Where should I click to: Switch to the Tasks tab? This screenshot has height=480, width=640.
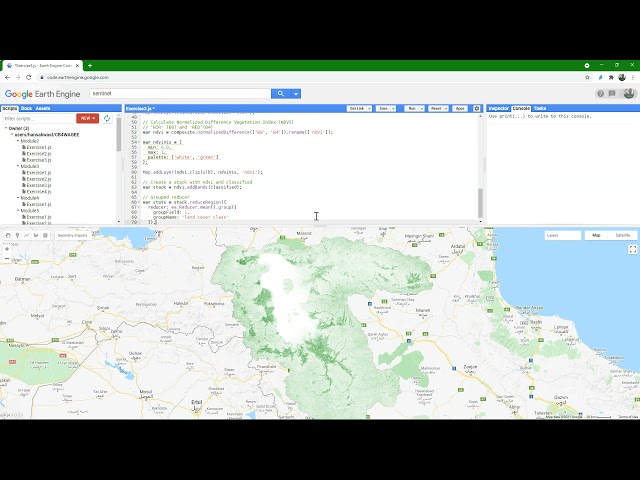pos(540,109)
